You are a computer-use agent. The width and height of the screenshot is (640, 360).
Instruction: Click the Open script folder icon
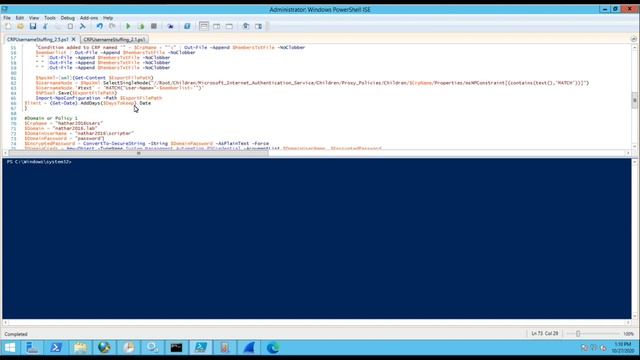[20, 26]
